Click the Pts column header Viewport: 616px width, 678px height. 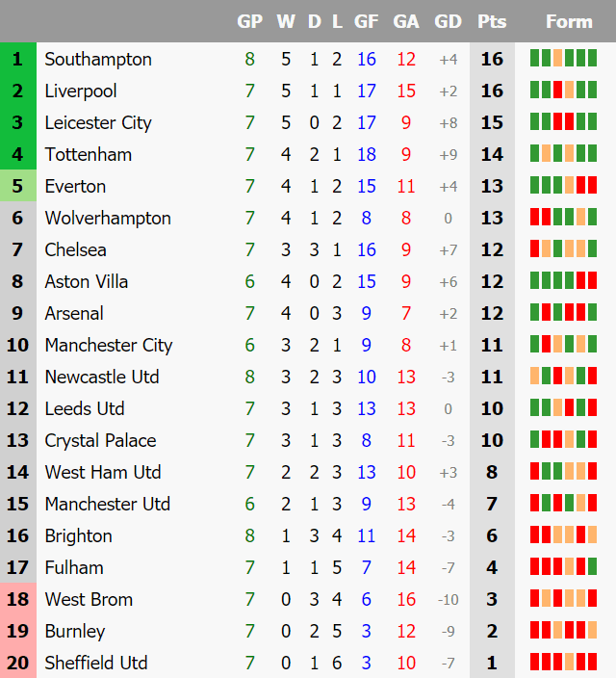pyautogui.click(x=492, y=21)
